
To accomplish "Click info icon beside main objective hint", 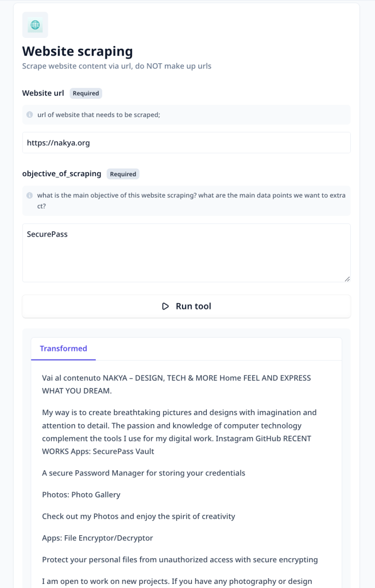I will click(x=30, y=195).
